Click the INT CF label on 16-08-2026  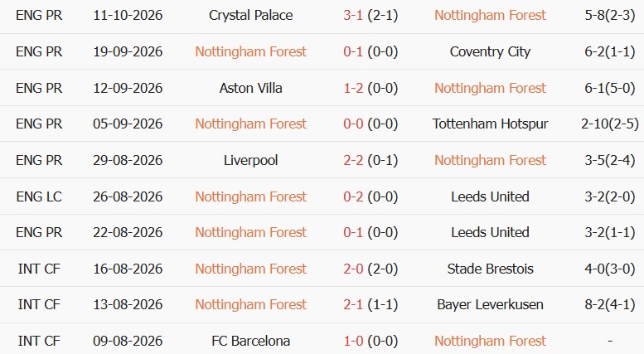(39, 269)
